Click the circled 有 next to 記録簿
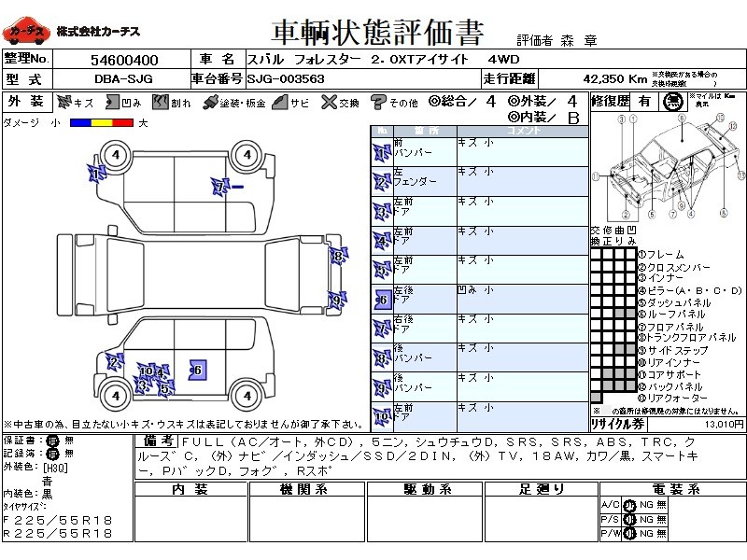Image resolution: width=747 pixels, height=560 pixels. pyautogui.click(x=52, y=454)
